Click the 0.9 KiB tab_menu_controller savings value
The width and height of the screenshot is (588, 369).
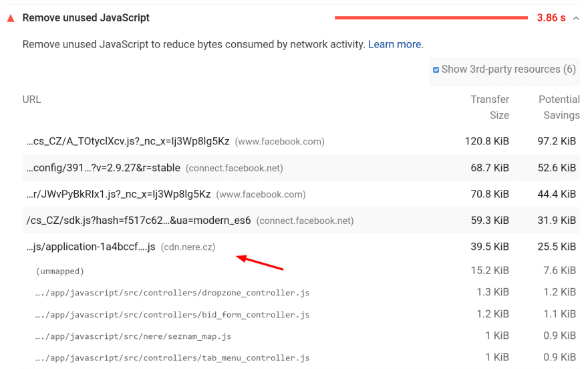[x=559, y=358]
